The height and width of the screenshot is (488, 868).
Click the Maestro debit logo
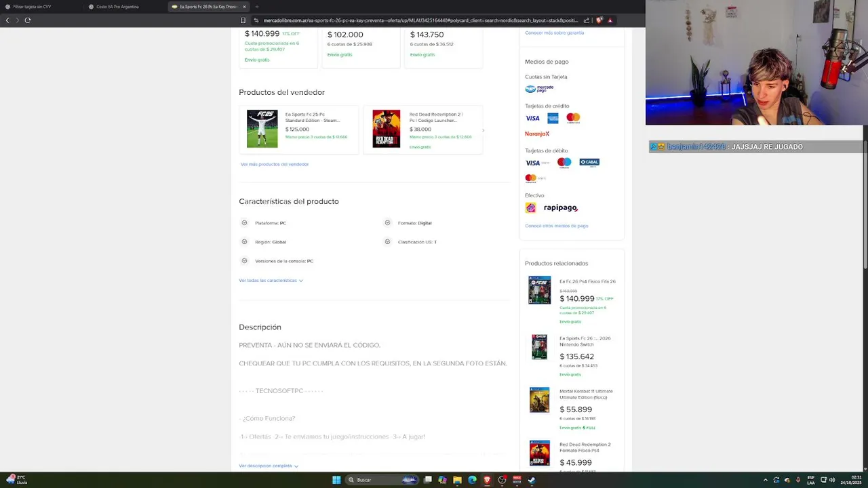(x=564, y=163)
